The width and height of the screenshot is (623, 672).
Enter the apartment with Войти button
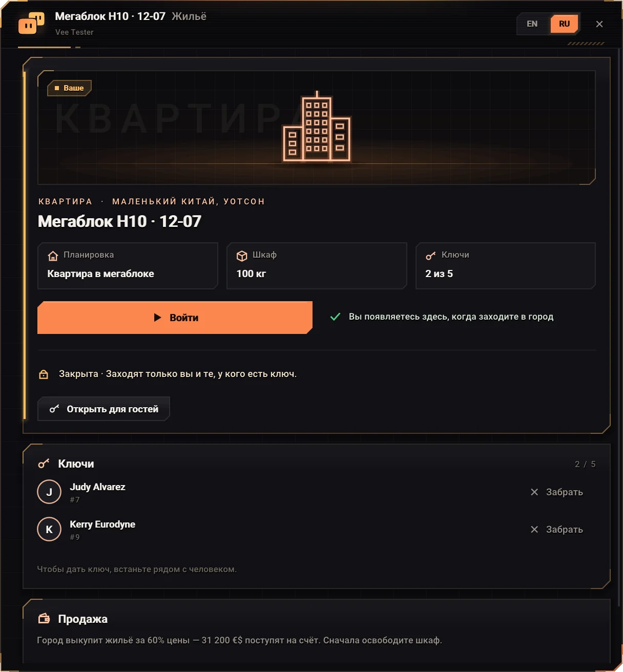pyautogui.click(x=175, y=318)
